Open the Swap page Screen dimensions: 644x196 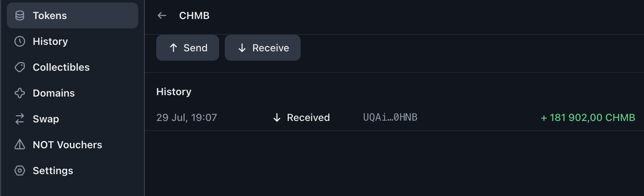73,119
